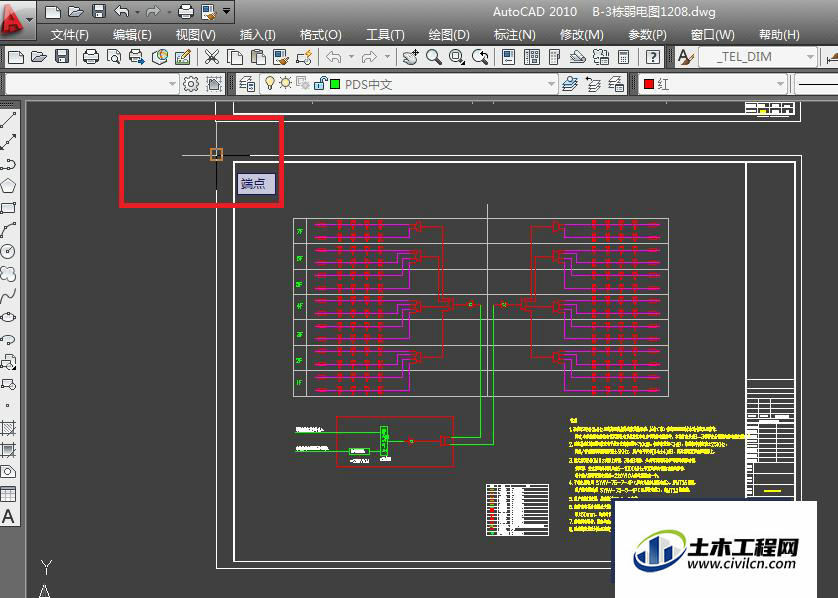Click the Plot Preview icon
Image resolution: width=838 pixels, height=598 pixels.
(x=114, y=57)
